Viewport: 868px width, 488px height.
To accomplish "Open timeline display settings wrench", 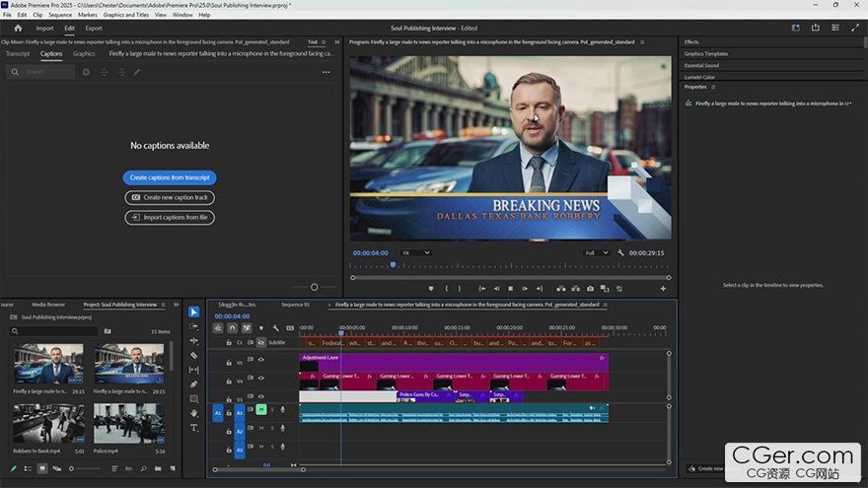I will (275, 328).
